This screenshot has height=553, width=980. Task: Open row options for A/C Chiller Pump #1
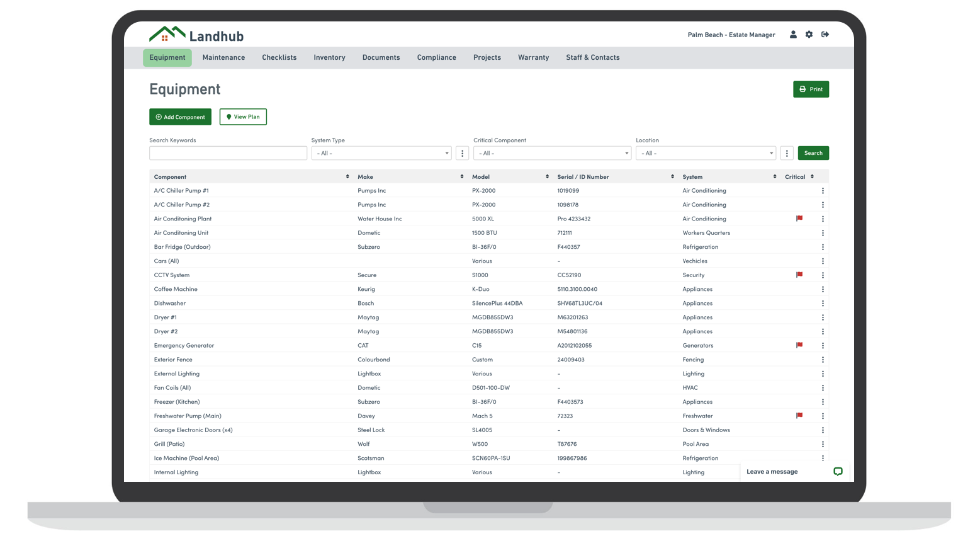tap(823, 191)
